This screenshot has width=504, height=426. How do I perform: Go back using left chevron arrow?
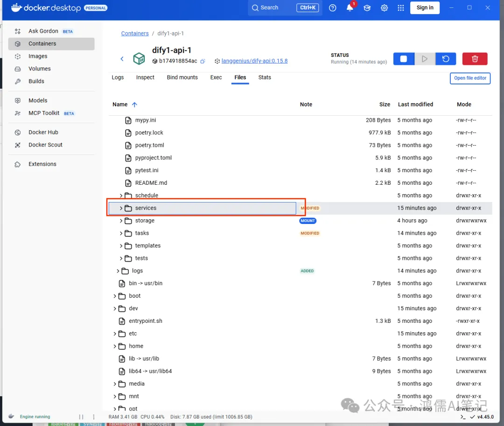pos(122,59)
